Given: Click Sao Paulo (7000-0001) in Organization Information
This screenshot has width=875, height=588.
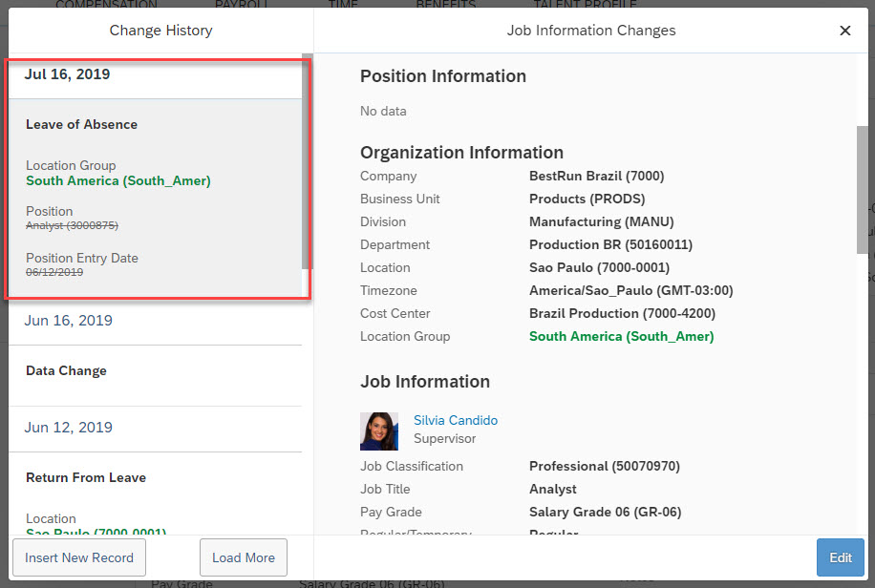Looking at the screenshot, I should pos(599,268).
